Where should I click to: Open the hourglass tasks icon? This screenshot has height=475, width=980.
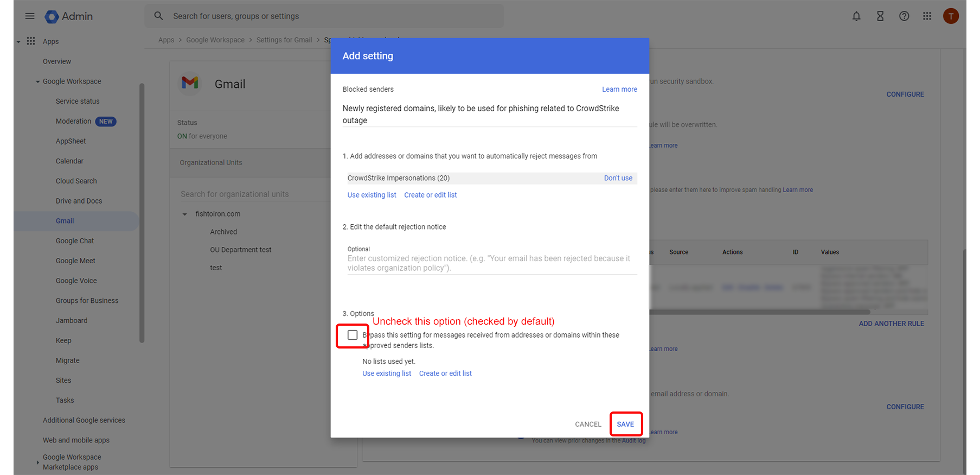880,16
